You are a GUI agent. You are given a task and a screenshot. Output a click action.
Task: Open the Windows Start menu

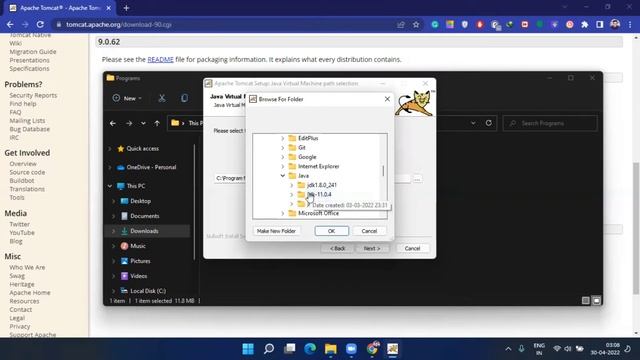point(248,349)
